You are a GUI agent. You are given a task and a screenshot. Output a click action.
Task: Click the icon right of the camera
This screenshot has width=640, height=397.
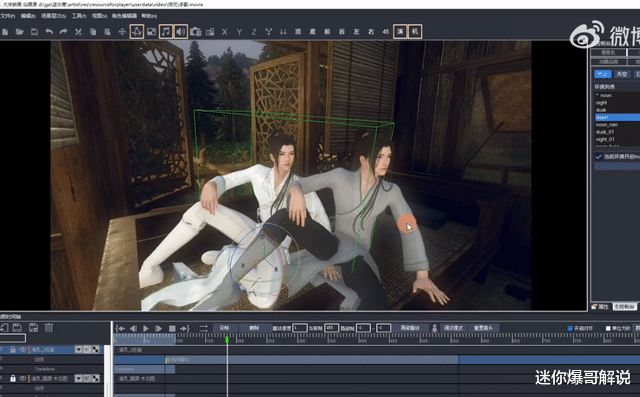[210, 32]
